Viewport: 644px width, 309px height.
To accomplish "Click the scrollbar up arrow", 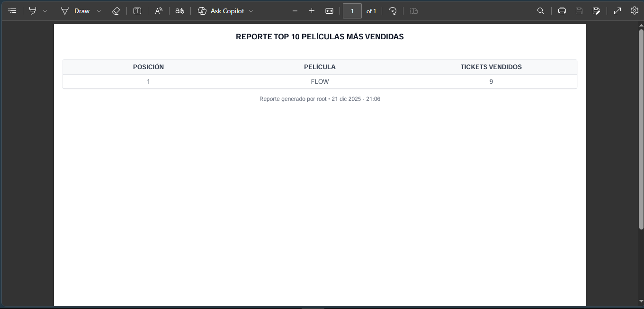I will 641,26.
